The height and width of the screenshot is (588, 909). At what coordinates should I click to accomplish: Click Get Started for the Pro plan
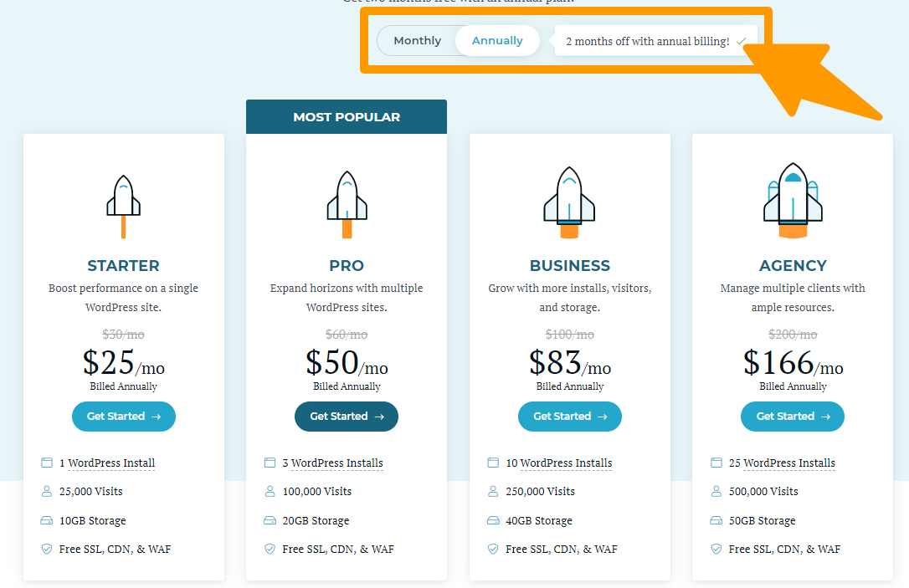(x=346, y=416)
